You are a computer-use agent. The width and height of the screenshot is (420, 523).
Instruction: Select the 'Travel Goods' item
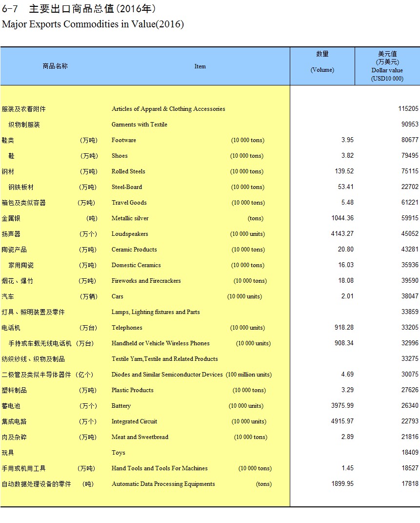point(129,203)
